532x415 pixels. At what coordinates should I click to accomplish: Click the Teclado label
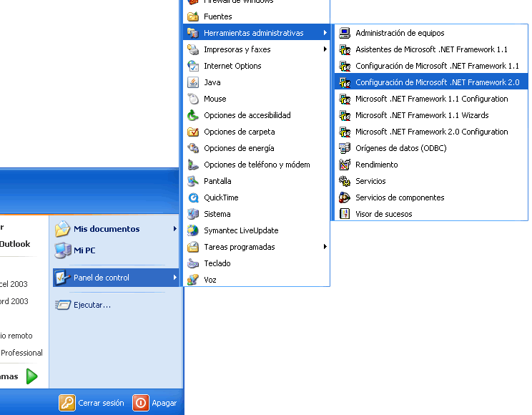pyautogui.click(x=217, y=263)
